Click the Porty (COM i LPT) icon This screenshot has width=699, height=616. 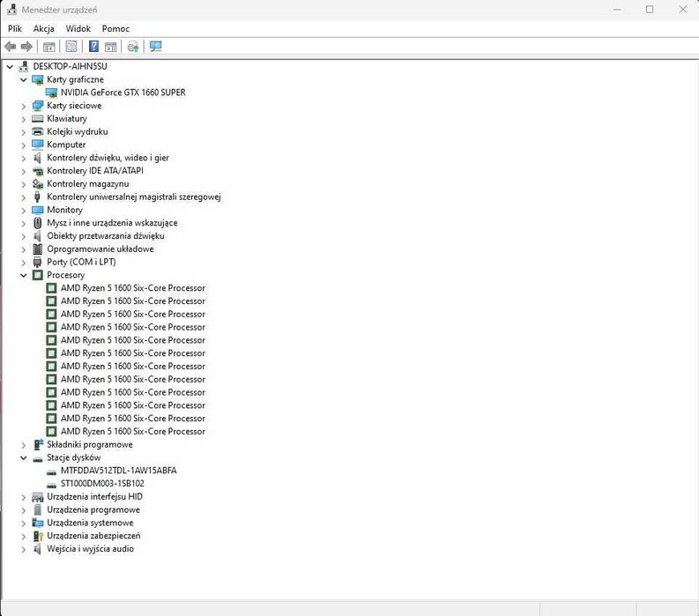pos(37,262)
